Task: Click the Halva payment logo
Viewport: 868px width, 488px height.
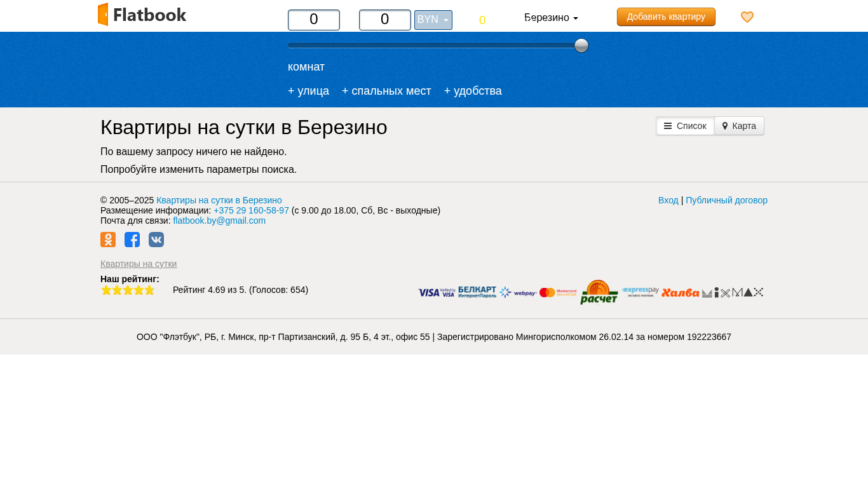Action: (680, 293)
